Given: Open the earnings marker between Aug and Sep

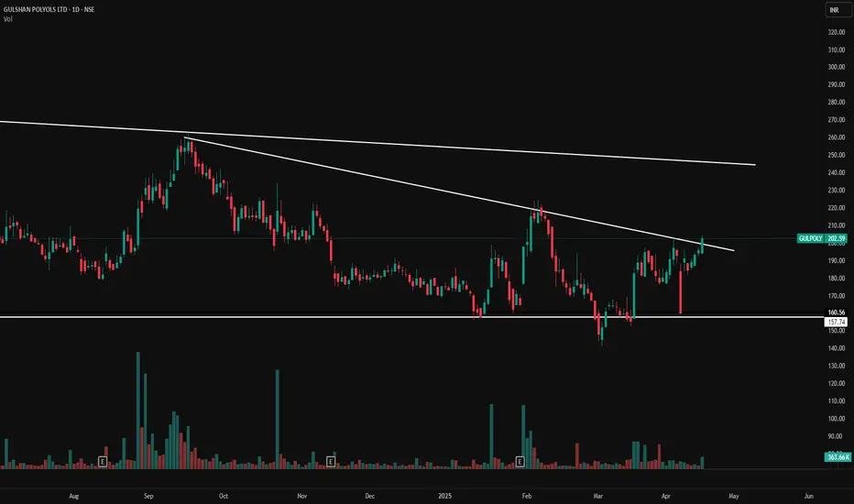Looking at the screenshot, I should [103, 462].
